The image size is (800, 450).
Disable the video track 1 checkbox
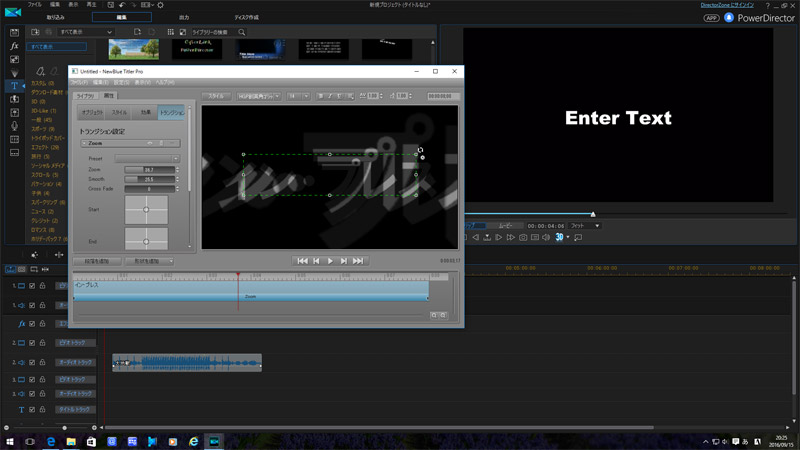click(31, 286)
